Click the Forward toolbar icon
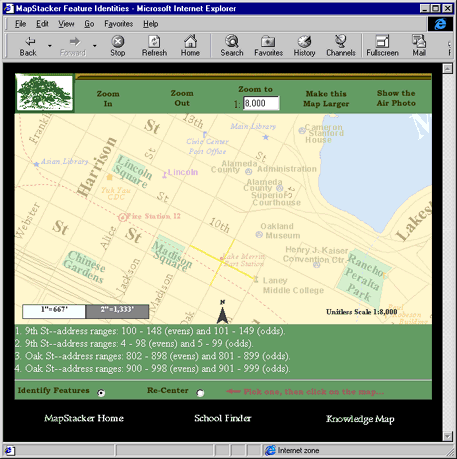This screenshot has height=459, width=457. [75, 42]
